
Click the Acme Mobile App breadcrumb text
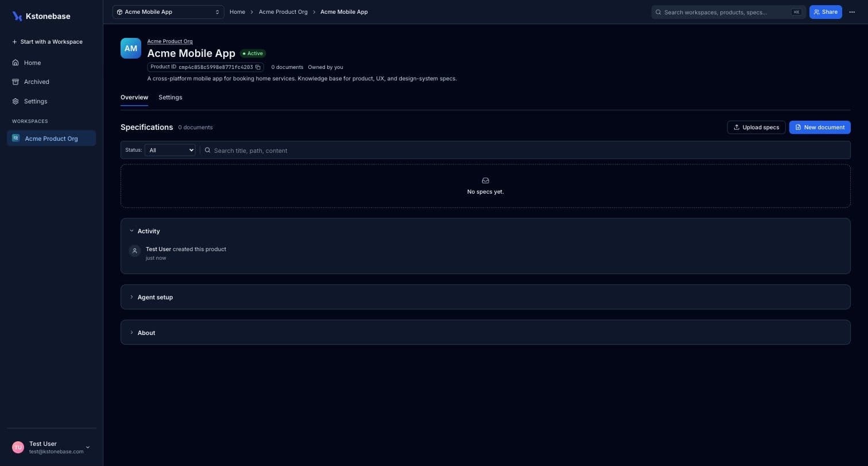point(344,12)
